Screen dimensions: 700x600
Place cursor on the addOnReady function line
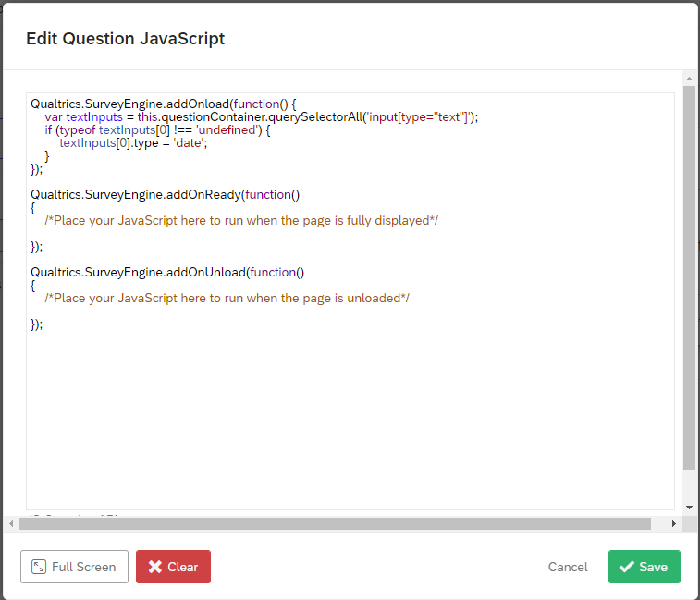pos(165,194)
